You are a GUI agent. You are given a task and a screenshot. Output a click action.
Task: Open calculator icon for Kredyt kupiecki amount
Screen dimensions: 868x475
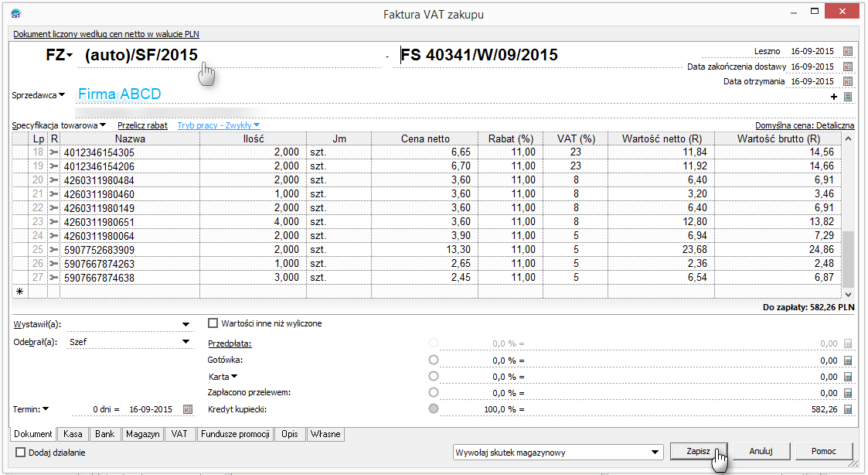[848, 409]
